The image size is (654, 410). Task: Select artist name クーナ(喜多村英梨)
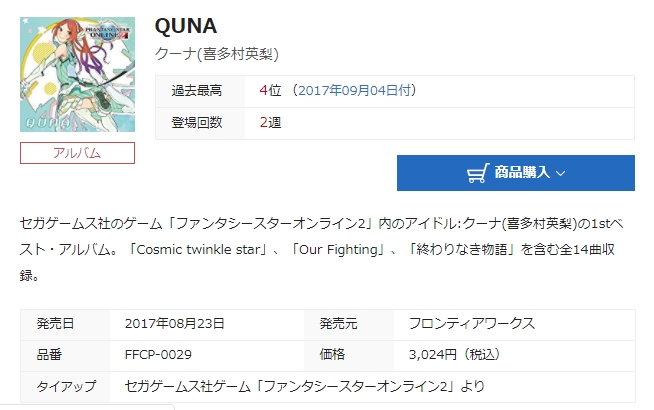217,53
